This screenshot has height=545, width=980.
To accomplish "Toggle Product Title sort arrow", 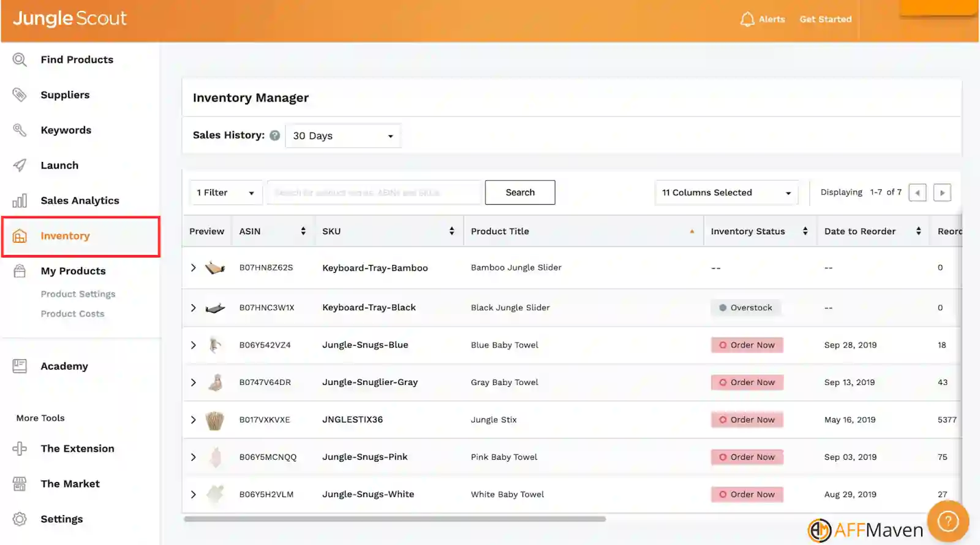I will click(x=692, y=231).
